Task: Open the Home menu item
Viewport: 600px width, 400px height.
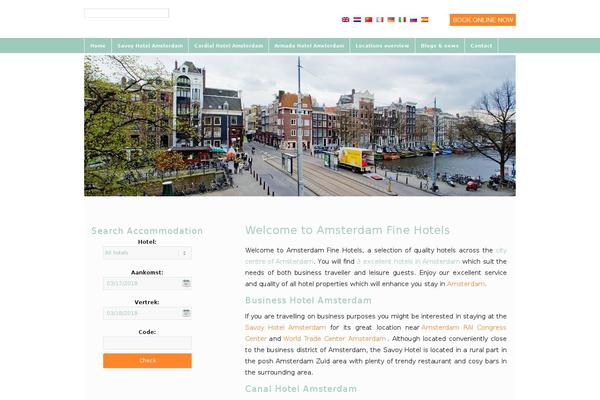Action: 98,46
